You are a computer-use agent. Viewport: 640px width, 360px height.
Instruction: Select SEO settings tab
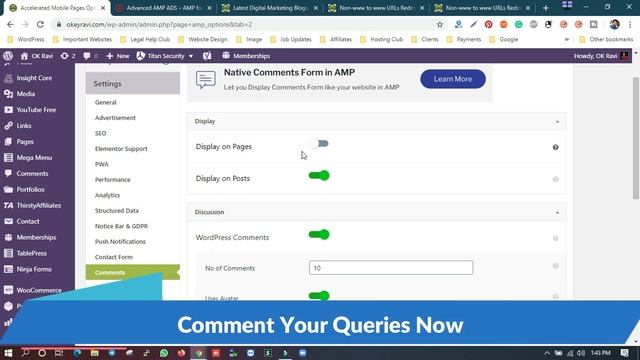click(x=100, y=133)
